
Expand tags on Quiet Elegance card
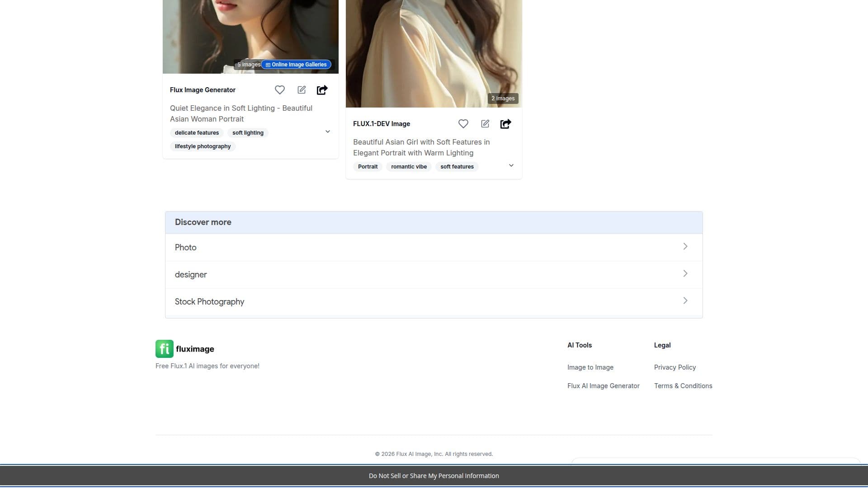pos(328,131)
